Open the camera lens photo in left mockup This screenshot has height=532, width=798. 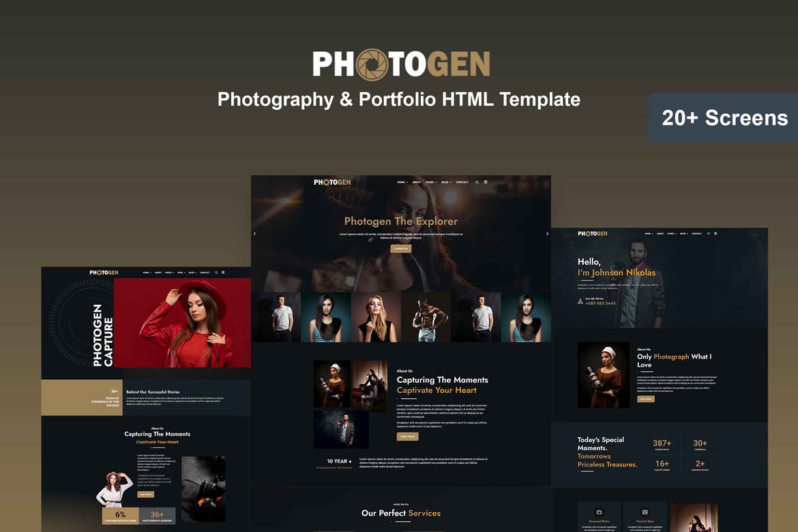click(203, 489)
